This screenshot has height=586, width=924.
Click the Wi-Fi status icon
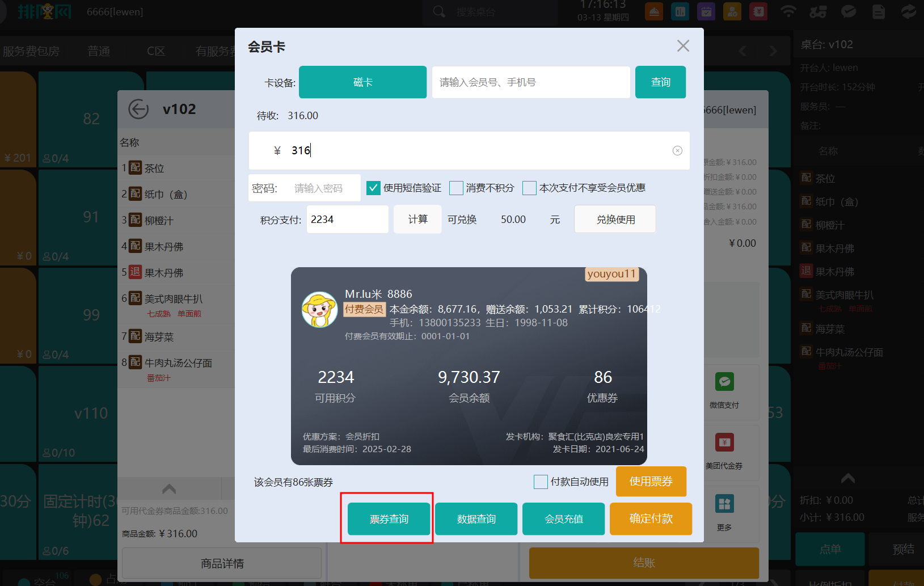(x=788, y=11)
